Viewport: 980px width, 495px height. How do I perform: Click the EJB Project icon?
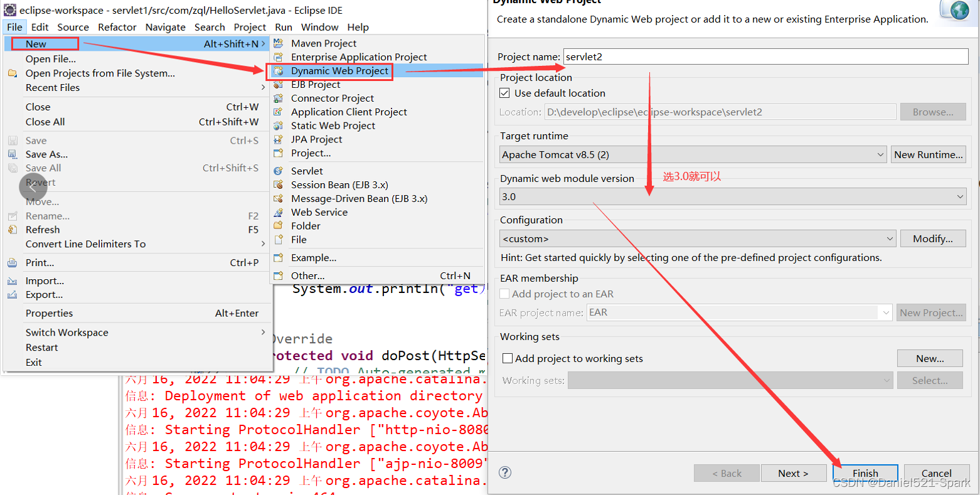coord(279,85)
